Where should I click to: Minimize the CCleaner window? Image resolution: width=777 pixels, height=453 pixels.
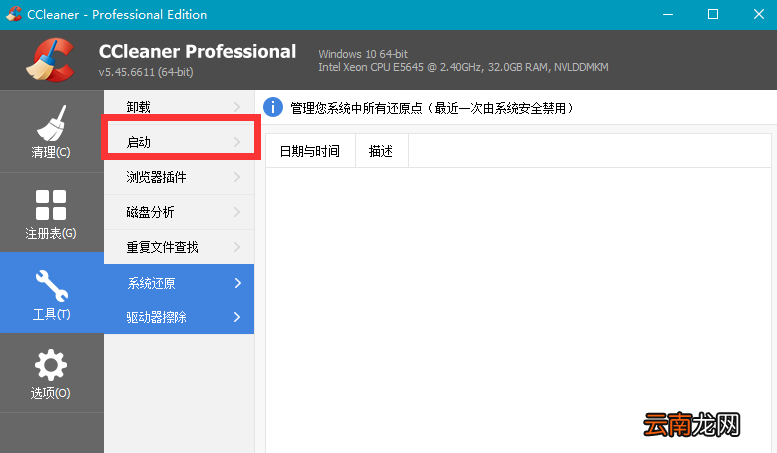pos(668,14)
